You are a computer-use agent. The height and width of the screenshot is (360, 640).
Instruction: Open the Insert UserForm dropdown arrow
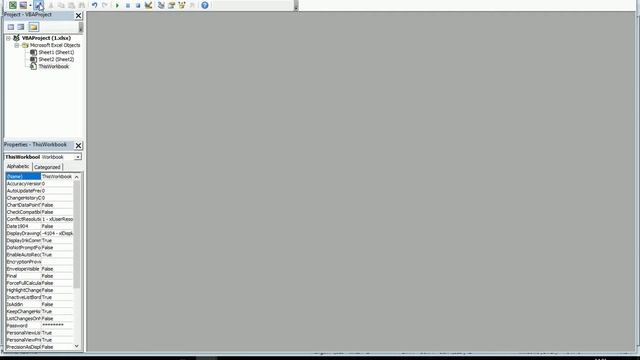30,5
